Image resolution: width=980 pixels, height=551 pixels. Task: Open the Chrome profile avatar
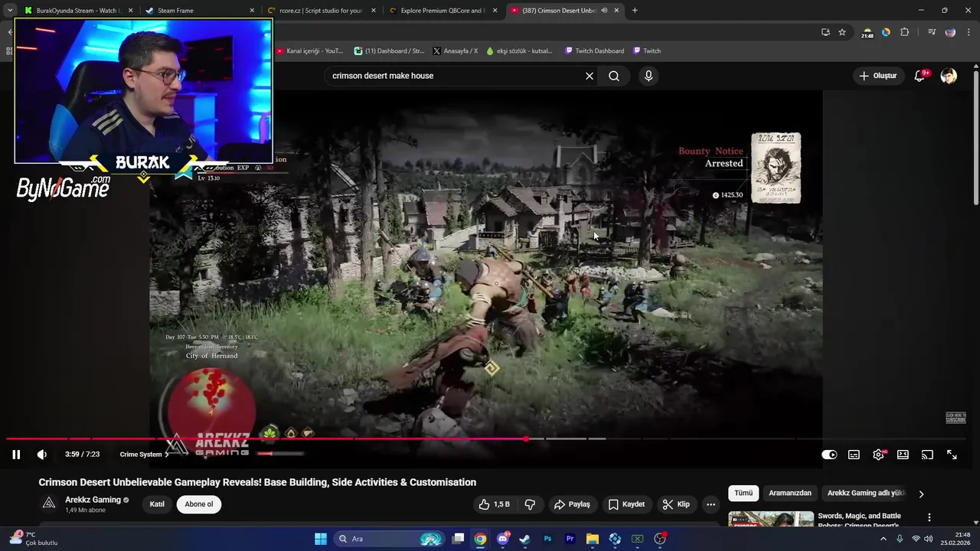coord(950,32)
